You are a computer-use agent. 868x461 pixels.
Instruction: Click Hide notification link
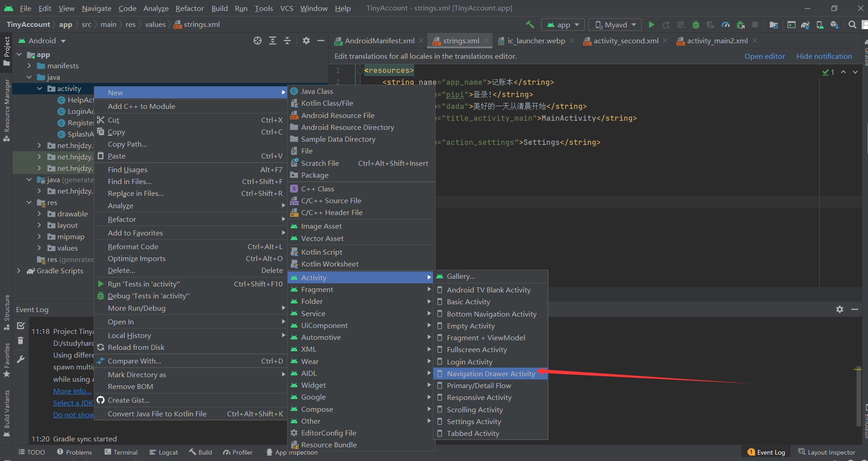coord(824,56)
